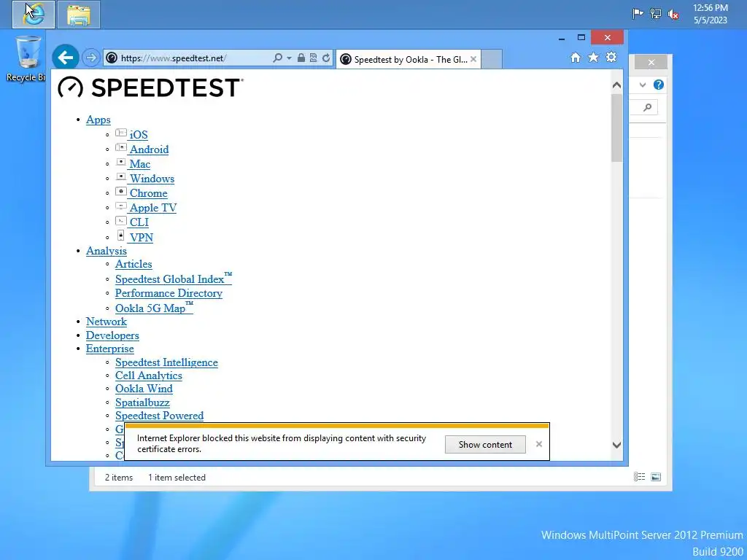This screenshot has height=560, width=747.
Task: Click the IE forward arrow button
Action: [x=90, y=58]
